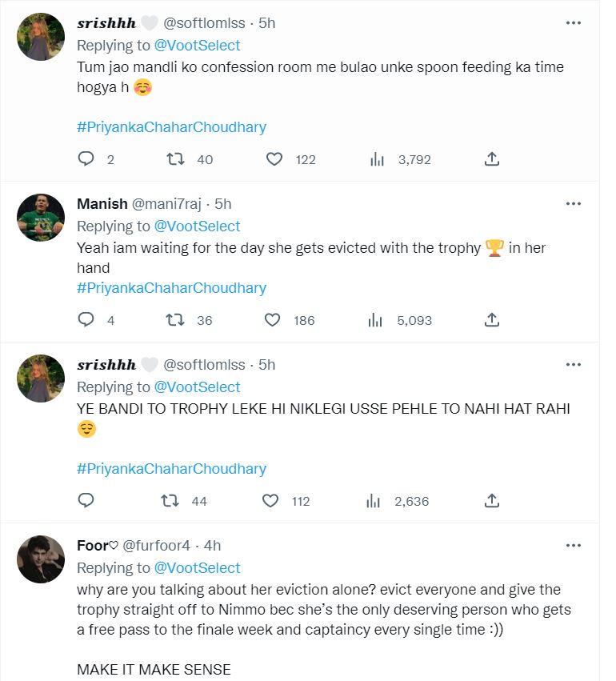Reply to Manish's trophy tweet
616x681 pixels.
pyautogui.click(x=86, y=320)
